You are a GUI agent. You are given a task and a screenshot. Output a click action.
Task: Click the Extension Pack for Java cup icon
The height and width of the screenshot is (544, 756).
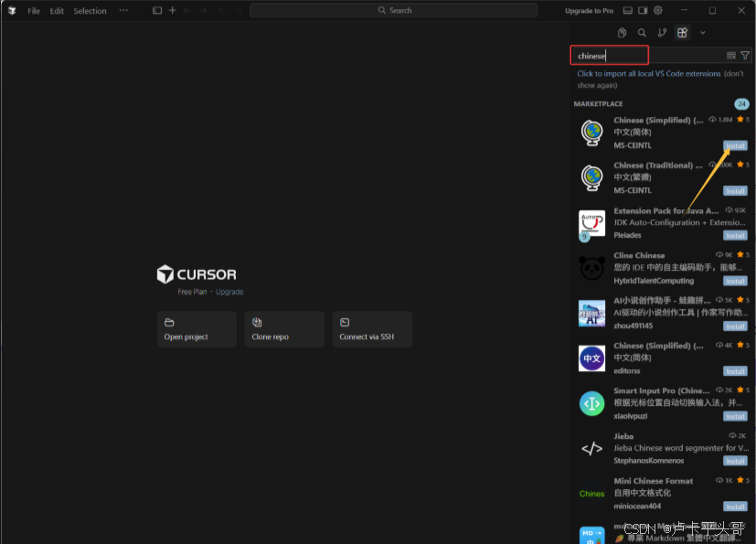(591, 225)
